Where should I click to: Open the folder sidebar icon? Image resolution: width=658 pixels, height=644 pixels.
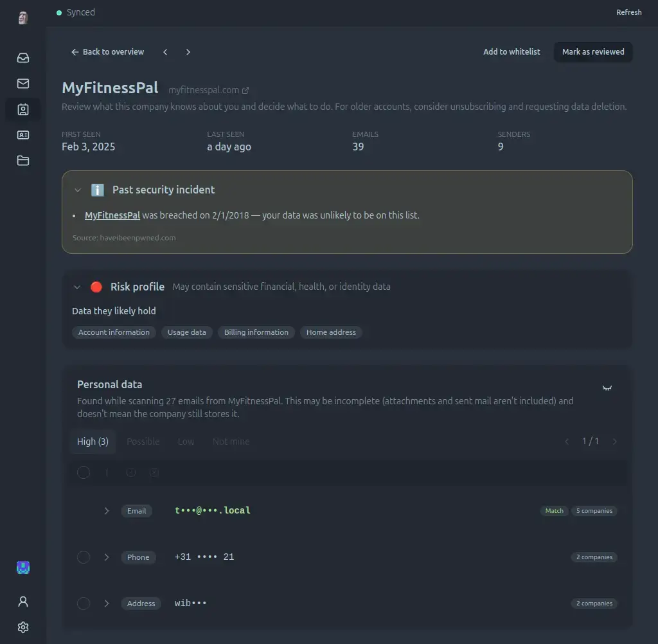click(x=23, y=161)
